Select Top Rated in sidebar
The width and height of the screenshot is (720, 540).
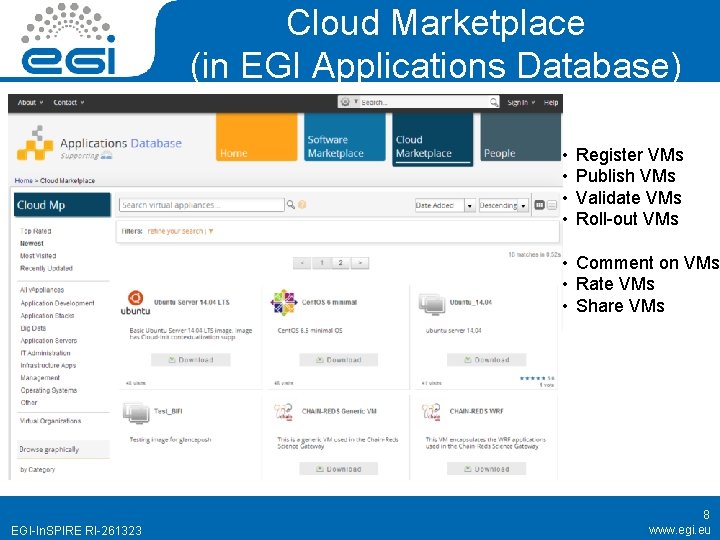pos(35,231)
